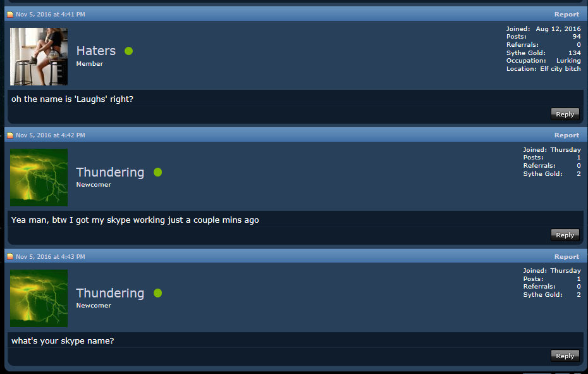Viewport: 588px width, 374px height.
Task: Reply to 'oh the name is Laughs' post
Action: [565, 114]
